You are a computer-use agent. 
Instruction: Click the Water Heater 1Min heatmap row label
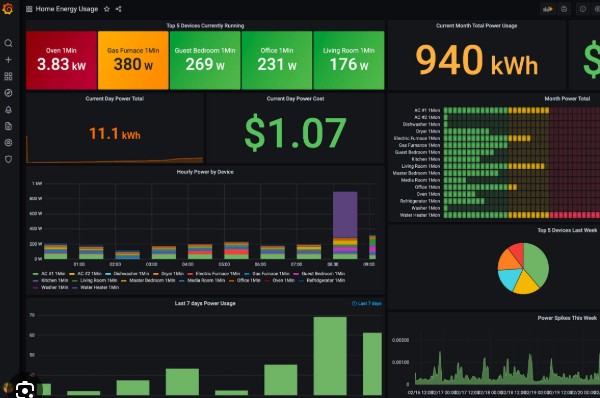click(420, 215)
